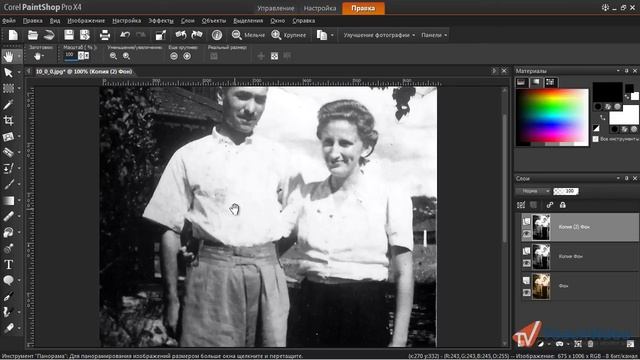Click the Resize image icon
This screenshot has width=640, height=360.
[x=160, y=36]
